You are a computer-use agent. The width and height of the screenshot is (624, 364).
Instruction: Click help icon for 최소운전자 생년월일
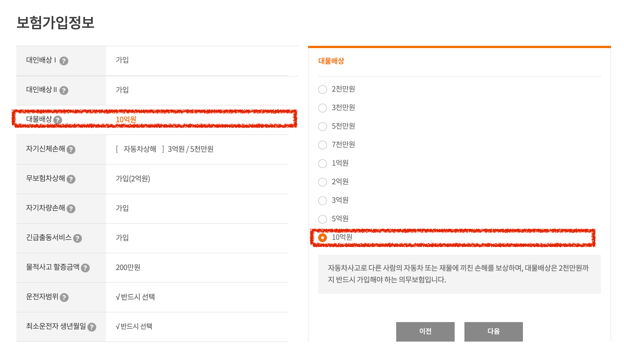click(x=92, y=327)
